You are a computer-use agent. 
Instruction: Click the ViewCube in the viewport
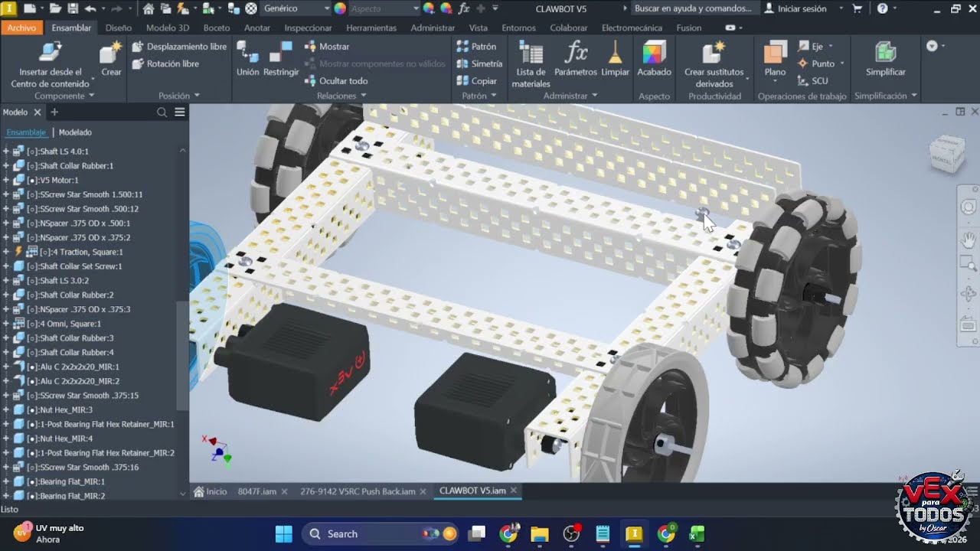(947, 154)
